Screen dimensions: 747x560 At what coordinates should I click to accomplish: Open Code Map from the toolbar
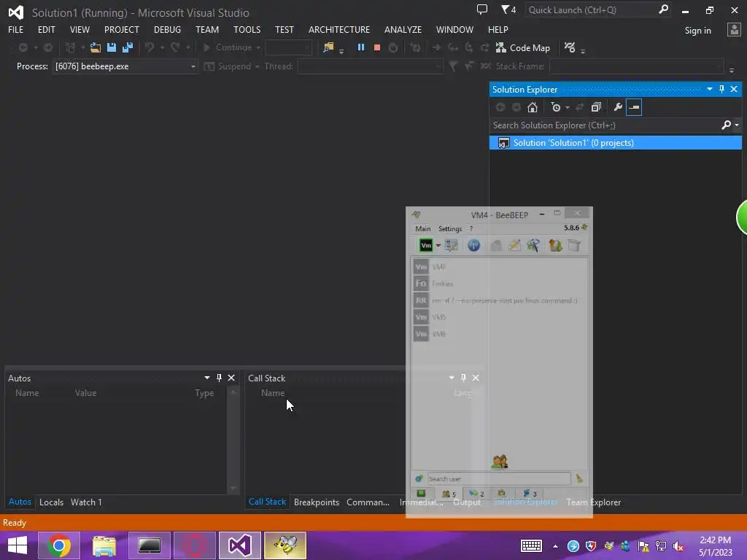click(522, 47)
